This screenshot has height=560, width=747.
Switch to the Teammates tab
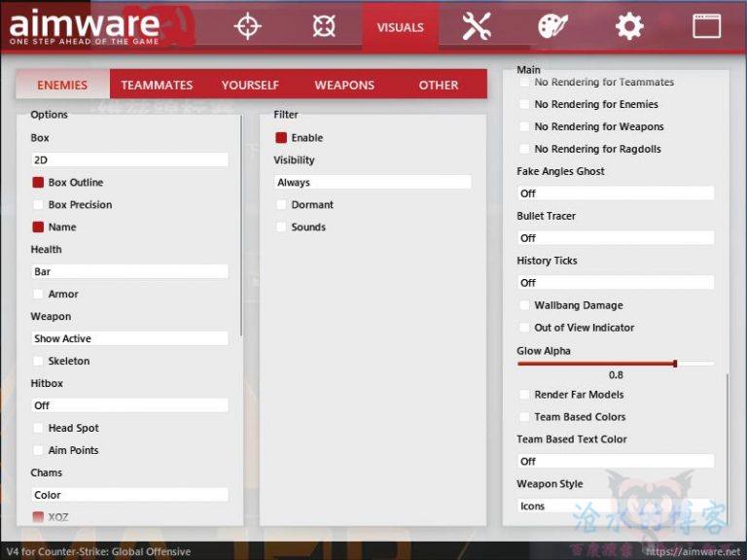157,85
